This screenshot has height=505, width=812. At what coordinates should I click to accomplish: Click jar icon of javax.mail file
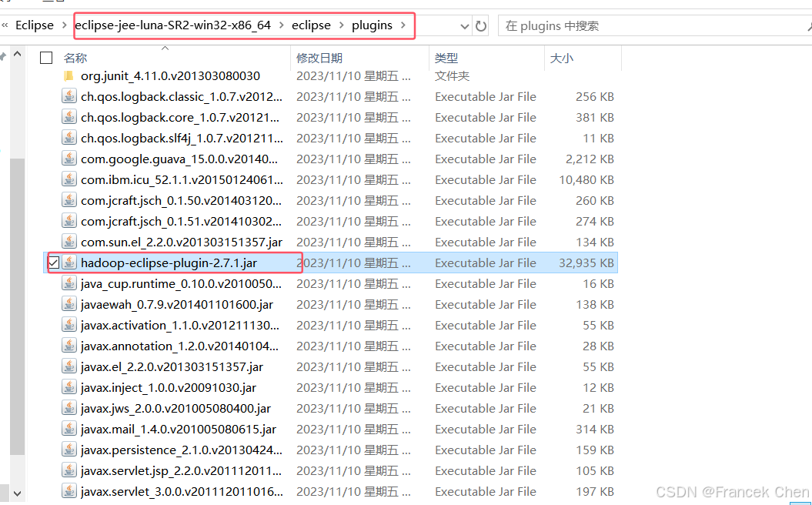69,430
